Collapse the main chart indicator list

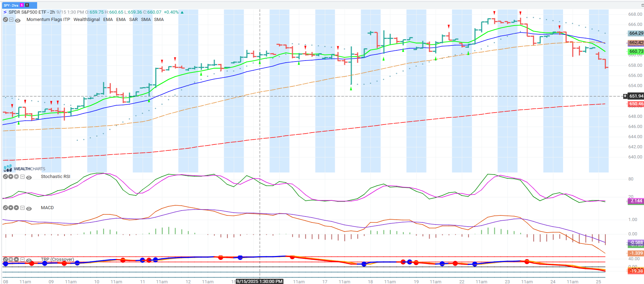click(11, 20)
